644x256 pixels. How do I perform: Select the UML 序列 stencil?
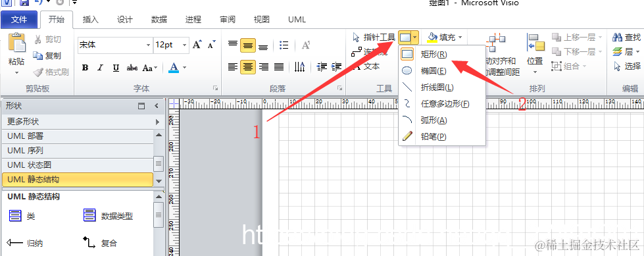[x=78, y=151]
